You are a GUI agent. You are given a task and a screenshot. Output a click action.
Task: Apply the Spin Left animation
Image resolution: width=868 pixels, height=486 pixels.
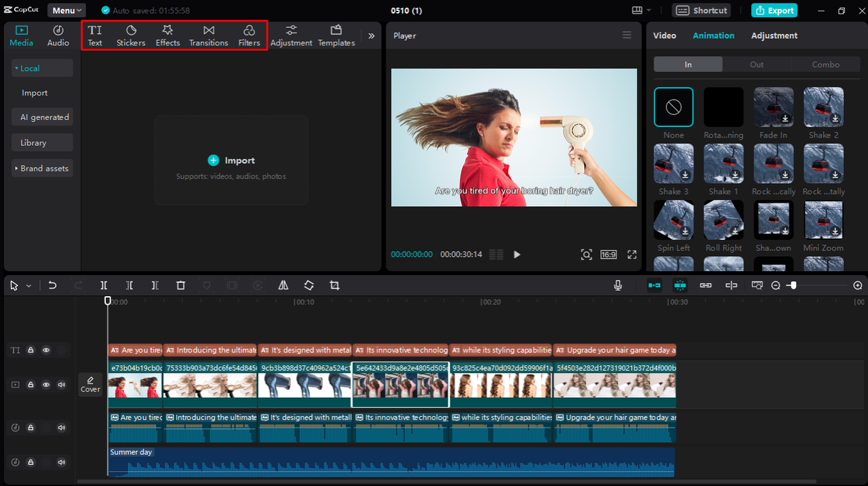[673, 220]
